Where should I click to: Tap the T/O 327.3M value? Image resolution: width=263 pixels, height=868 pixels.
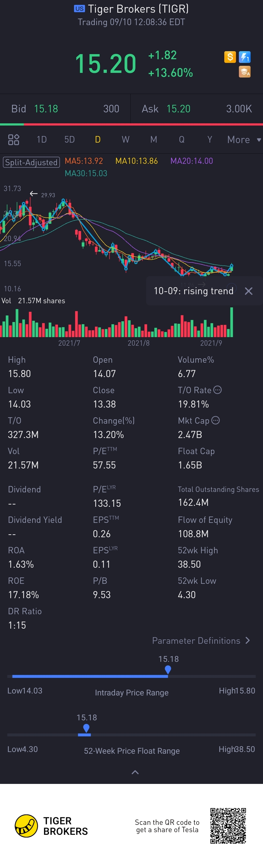[23, 434]
